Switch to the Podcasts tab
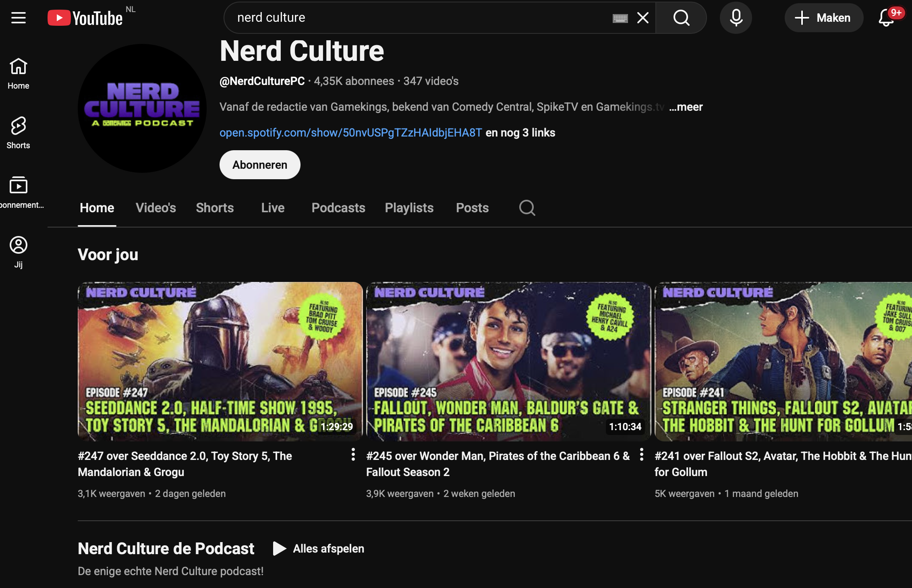 coord(338,208)
